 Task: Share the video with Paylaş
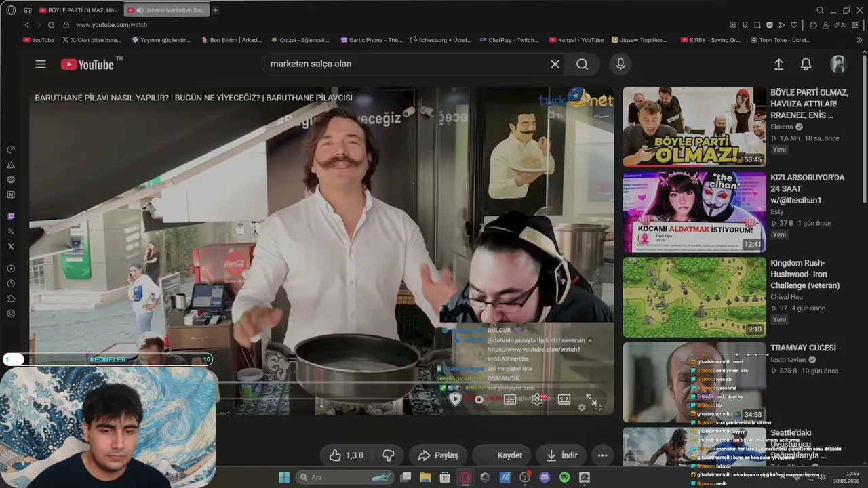tap(438, 455)
